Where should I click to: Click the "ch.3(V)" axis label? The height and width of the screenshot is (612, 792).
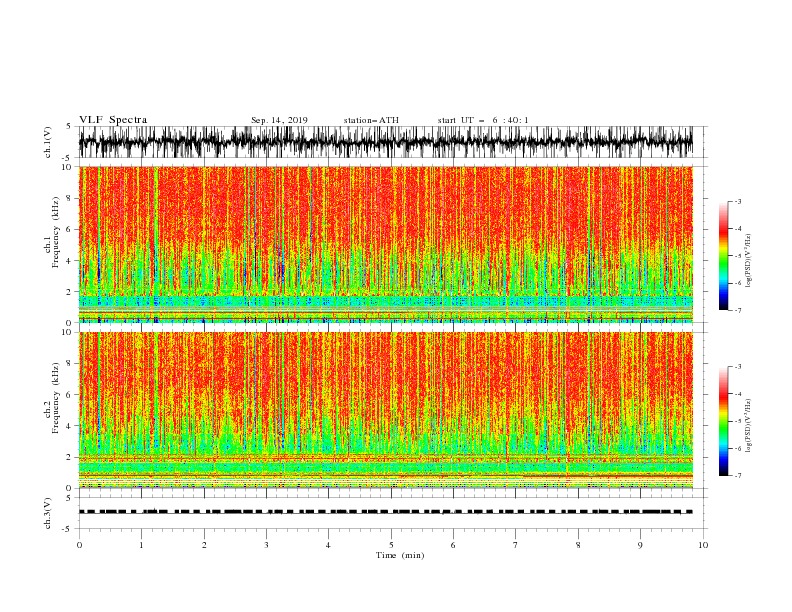coord(48,513)
